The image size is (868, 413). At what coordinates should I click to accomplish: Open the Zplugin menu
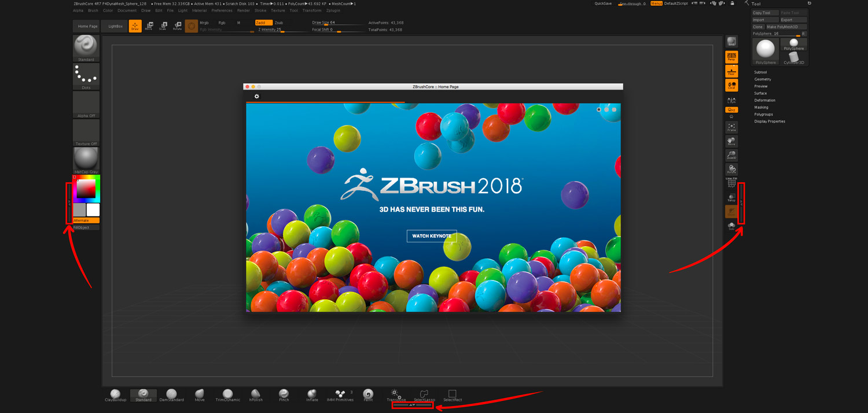pyautogui.click(x=333, y=10)
